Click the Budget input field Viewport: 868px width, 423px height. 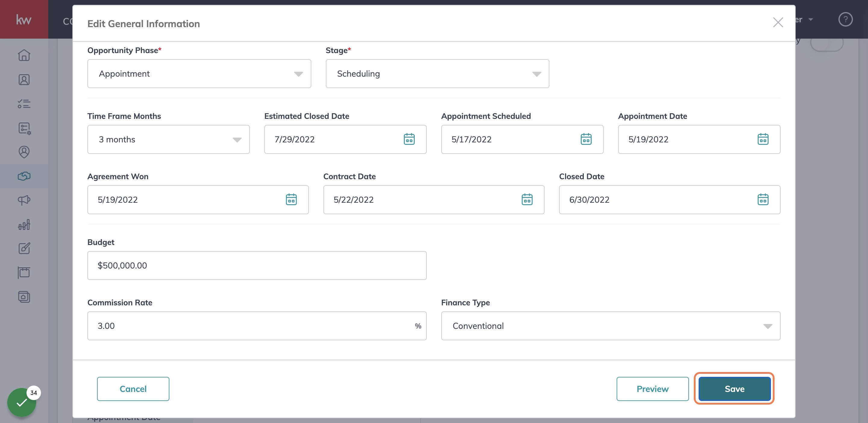click(257, 266)
